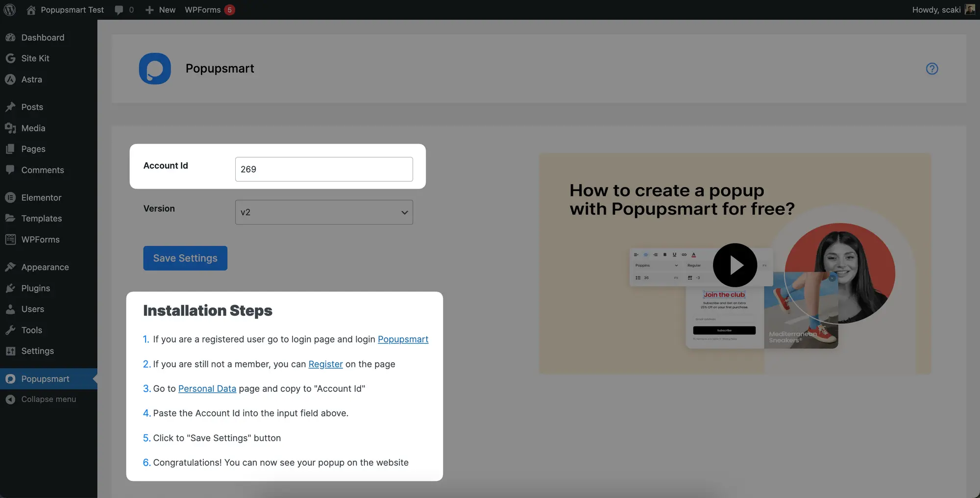This screenshot has width=980, height=498.
Task: Follow the Popupsmart login link
Action: 403,339
